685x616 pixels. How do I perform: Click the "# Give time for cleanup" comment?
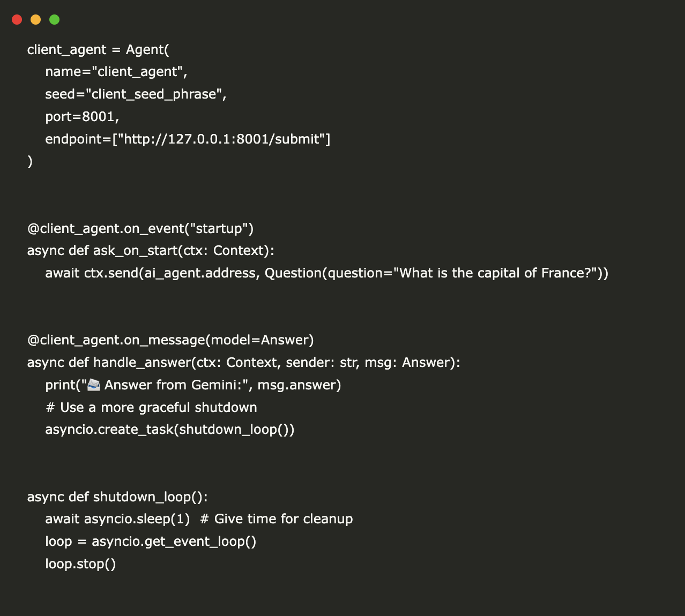pos(277,519)
